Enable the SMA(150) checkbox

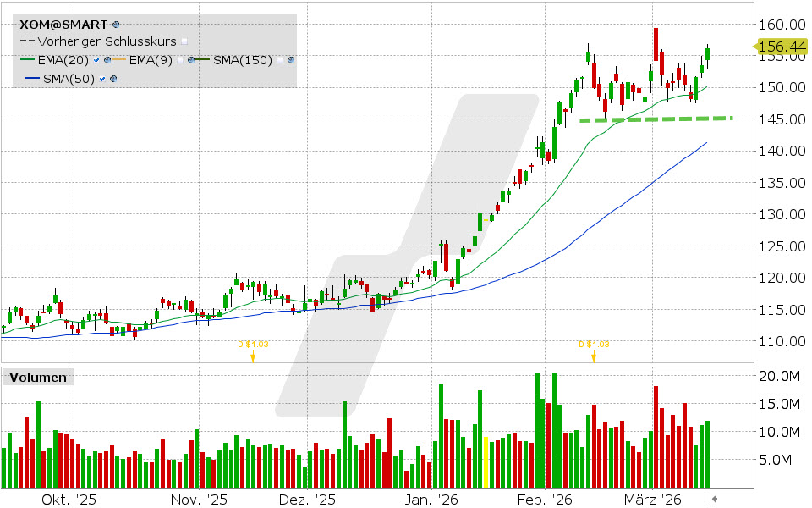click(280, 60)
